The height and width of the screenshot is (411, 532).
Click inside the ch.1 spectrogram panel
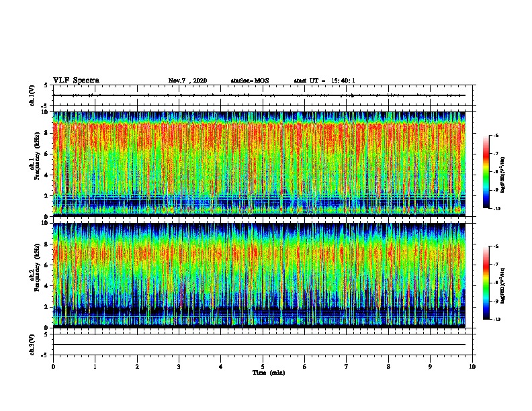tap(259, 164)
